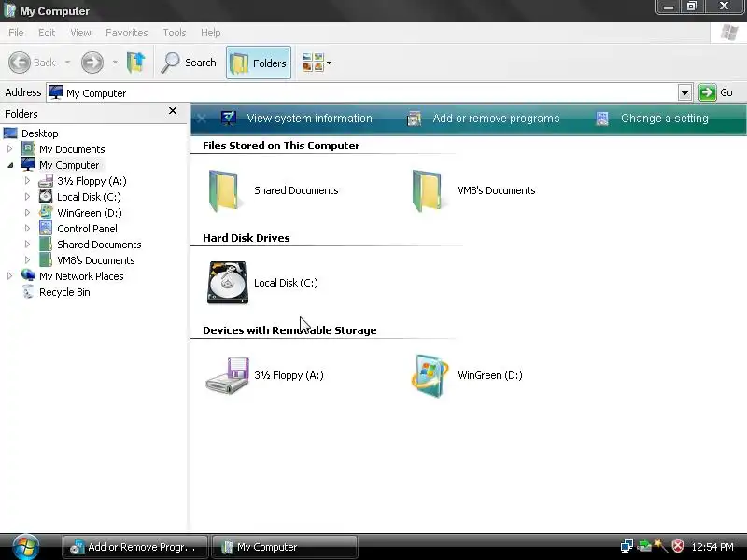Image resolution: width=747 pixels, height=560 pixels.
Task: Select WinGreen (D:) icon in tree
Action: click(46, 212)
